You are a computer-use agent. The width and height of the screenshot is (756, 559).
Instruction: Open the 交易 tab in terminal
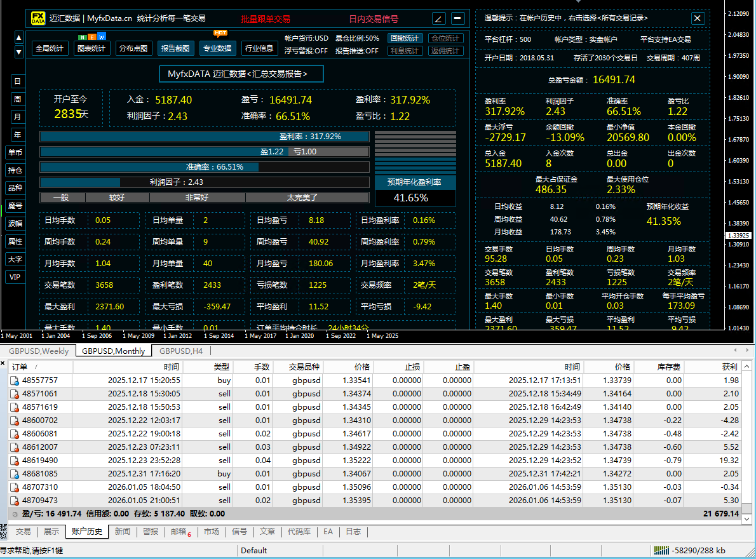23,532
